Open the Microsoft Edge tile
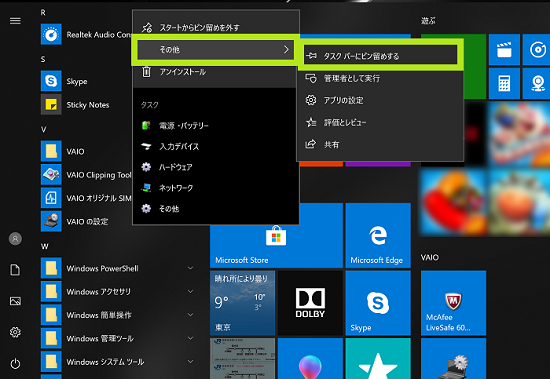This screenshot has width=550, height=379. point(378,236)
